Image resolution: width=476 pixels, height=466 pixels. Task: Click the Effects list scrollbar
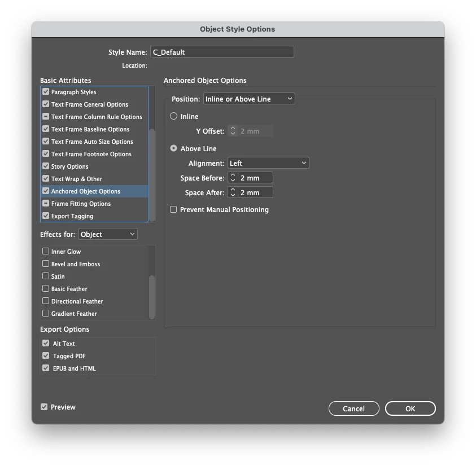coord(152,297)
